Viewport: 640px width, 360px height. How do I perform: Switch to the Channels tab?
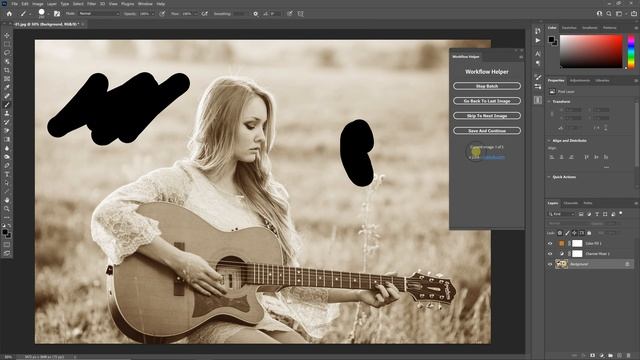pyautogui.click(x=571, y=203)
